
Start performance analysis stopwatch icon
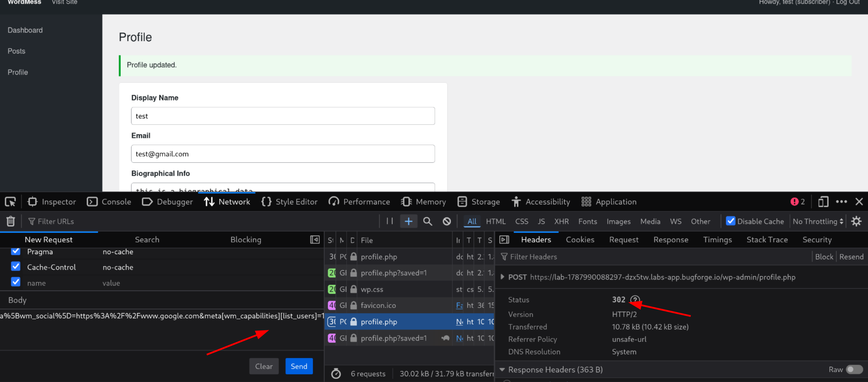tap(336, 374)
